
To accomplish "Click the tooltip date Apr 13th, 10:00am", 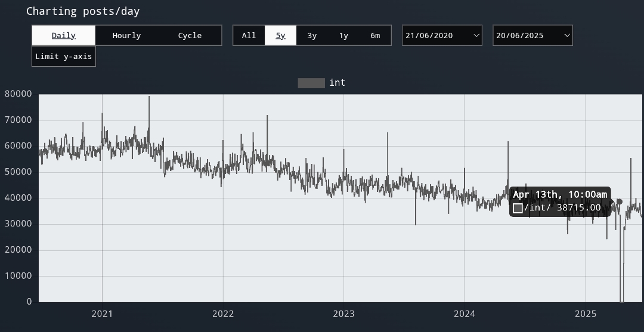I will (x=560, y=194).
